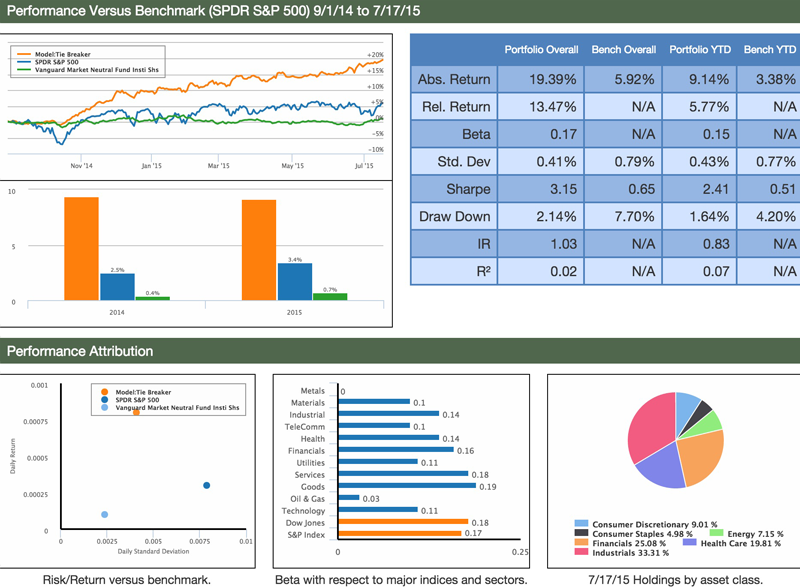Select the orange Dow Jones beta bar

coord(404,521)
